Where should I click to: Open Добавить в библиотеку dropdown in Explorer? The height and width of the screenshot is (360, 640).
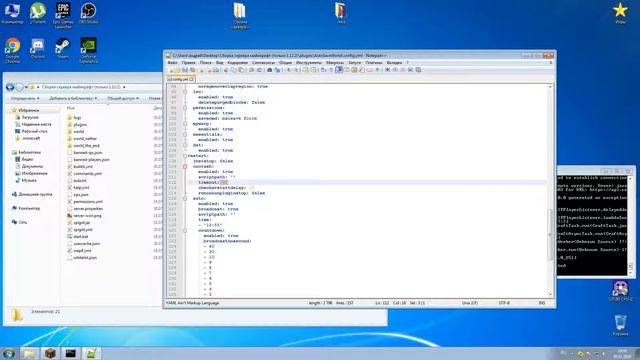pyautogui.click(x=73, y=98)
